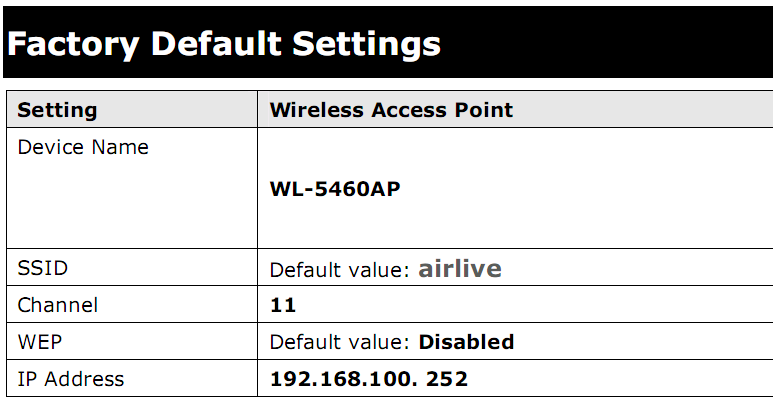The height and width of the screenshot is (398, 773).
Task: Click 'Default value:' text in WEP row
Action: pos(340,342)
